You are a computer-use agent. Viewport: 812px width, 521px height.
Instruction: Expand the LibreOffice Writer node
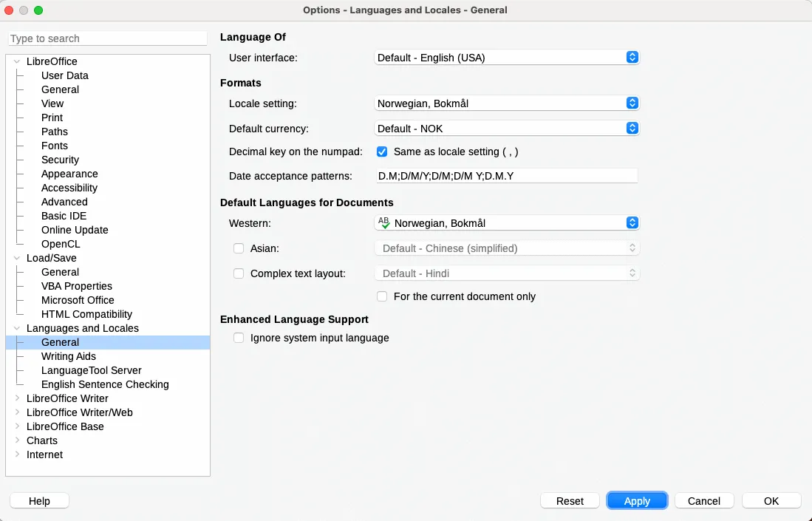point(16,398)
